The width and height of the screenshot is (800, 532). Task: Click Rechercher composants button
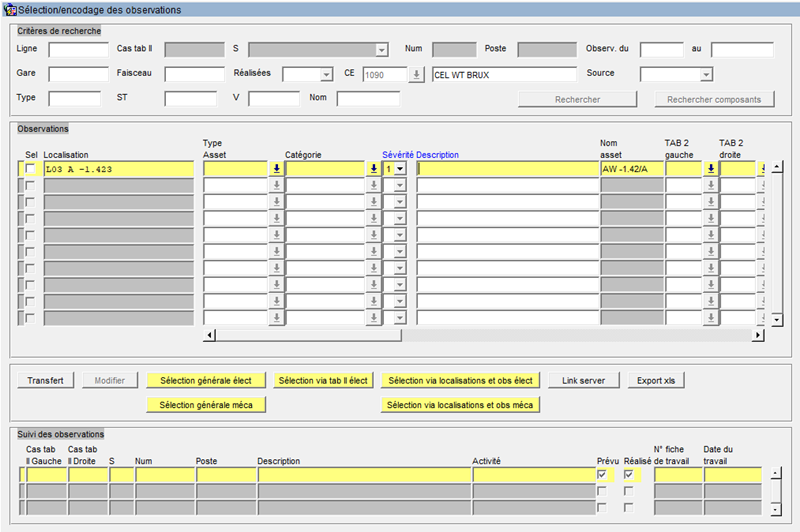[714, 99]
